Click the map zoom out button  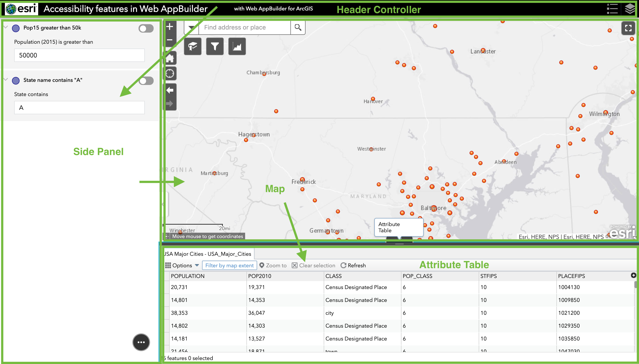coord(170,40)
